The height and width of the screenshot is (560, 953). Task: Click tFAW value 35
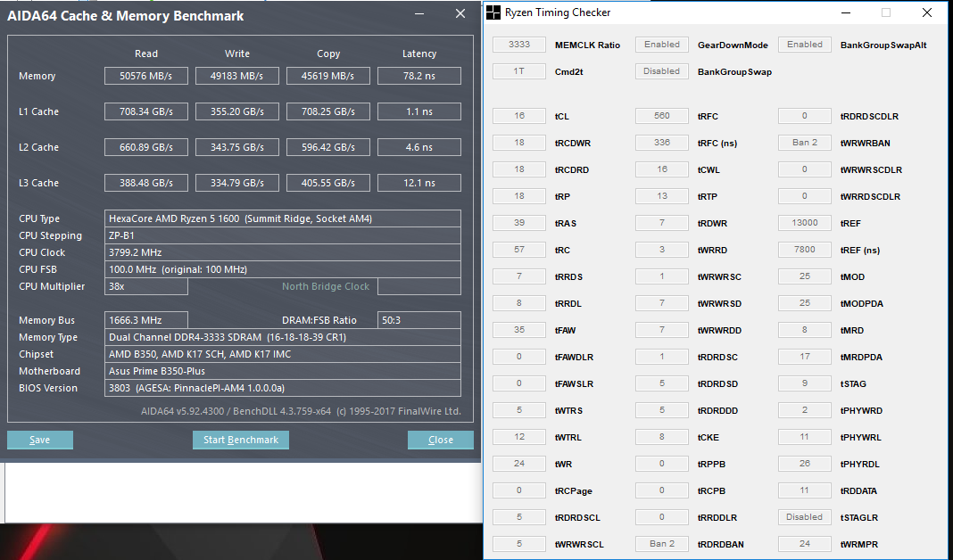click(519, 330)
